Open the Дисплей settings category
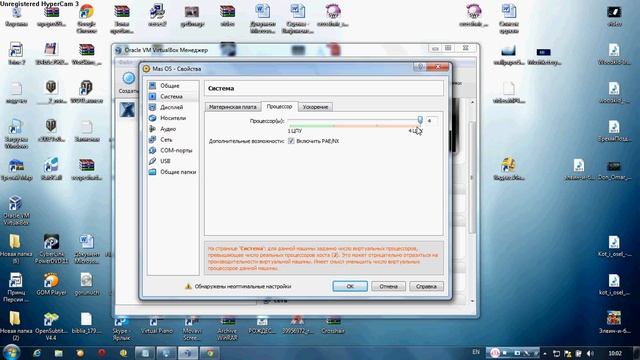640x360 pixels. (173, 107)
